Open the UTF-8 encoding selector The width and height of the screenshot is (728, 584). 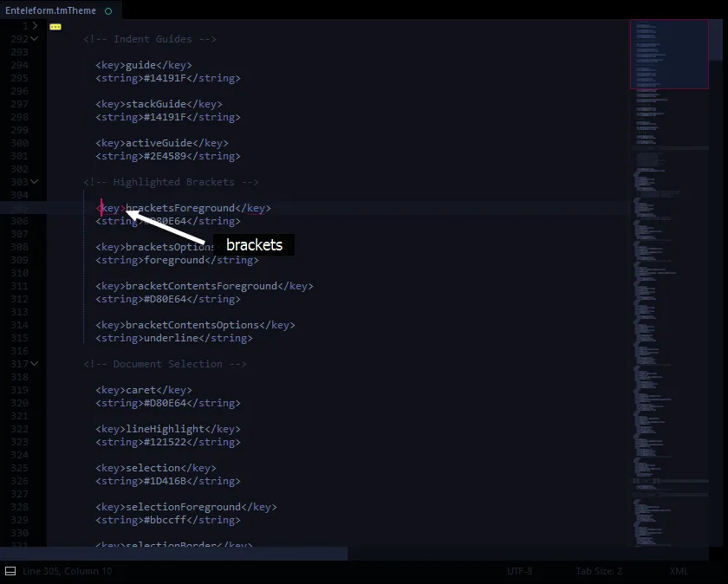coord(519,571)
